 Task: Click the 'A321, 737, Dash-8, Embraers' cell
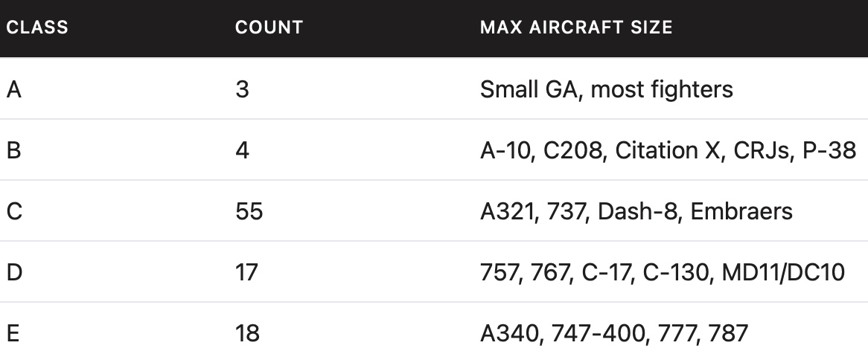(x=636, y=212)
